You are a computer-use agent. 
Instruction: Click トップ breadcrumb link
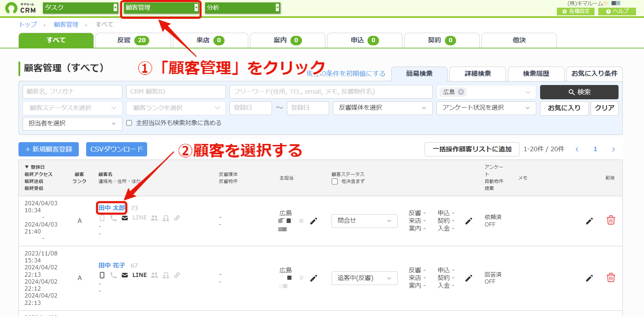[28, 24]
